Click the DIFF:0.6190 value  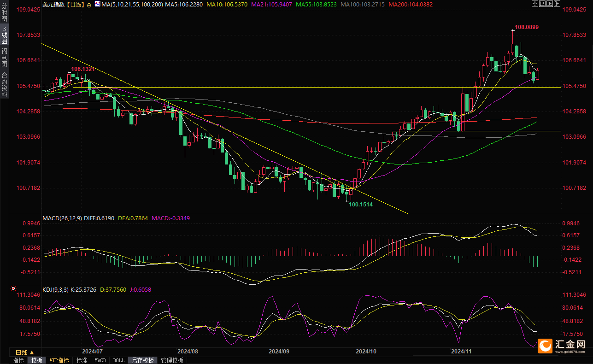pyautogui.click(x=100, y=218)
